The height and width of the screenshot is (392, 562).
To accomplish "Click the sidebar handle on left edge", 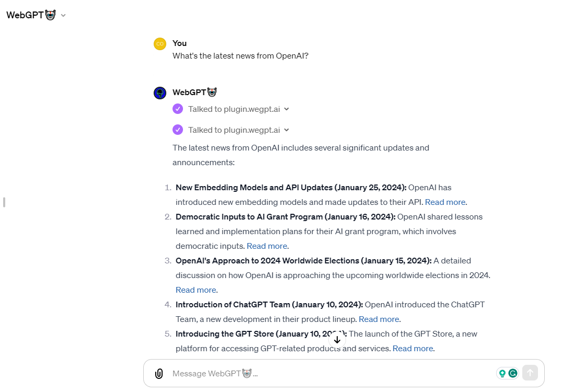I will pos(4,202).
